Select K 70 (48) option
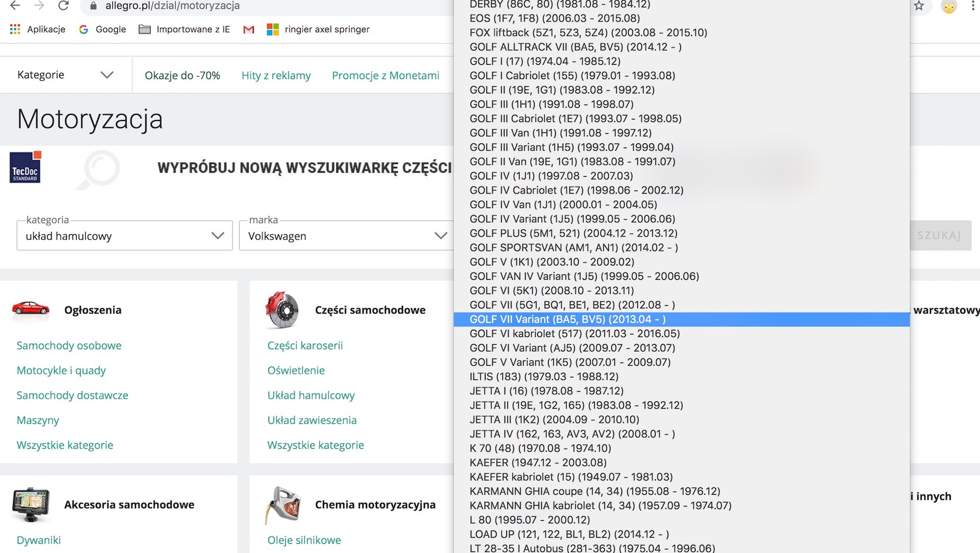This screenshot has width=980, height=553. pyautogui.click(x=682, y=448)
